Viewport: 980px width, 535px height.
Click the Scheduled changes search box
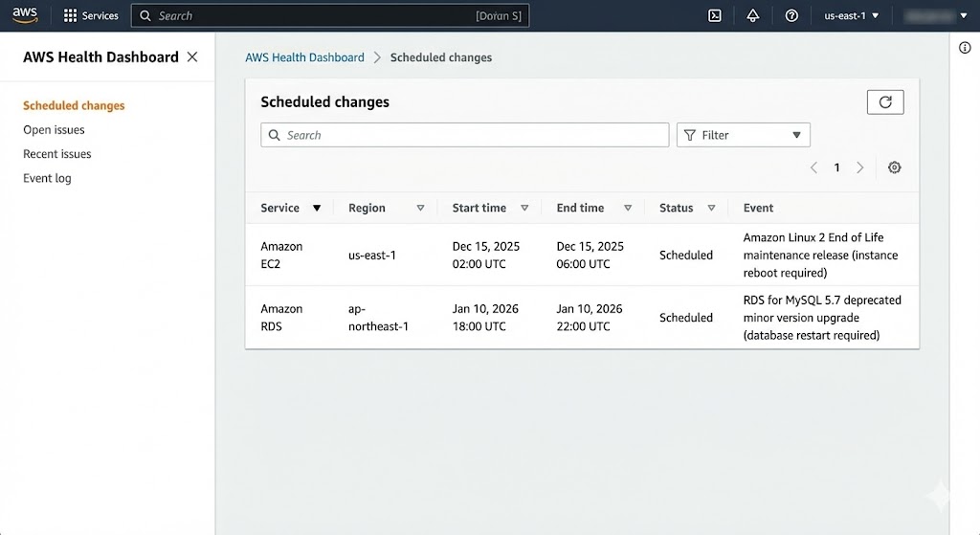(464, 135)
